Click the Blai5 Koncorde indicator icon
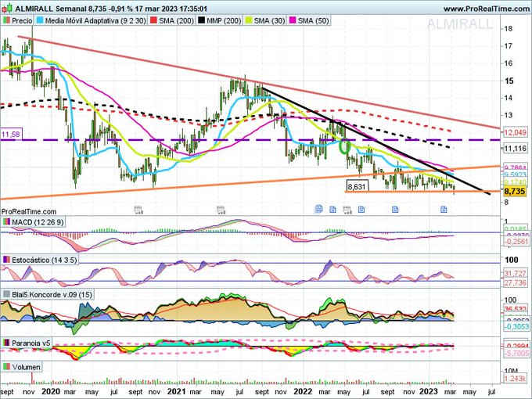 (6, 294)
